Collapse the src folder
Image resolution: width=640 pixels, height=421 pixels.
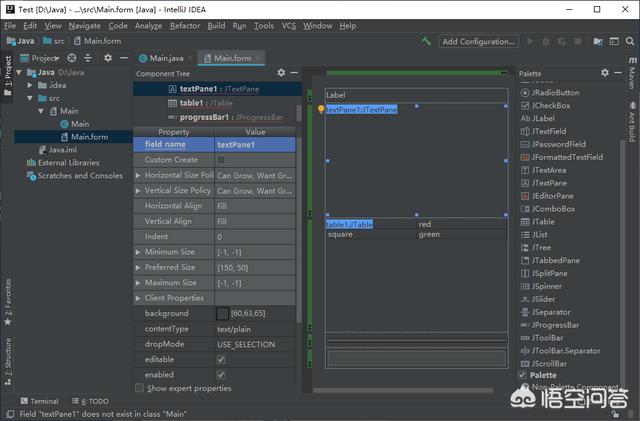tap(29, 98)
